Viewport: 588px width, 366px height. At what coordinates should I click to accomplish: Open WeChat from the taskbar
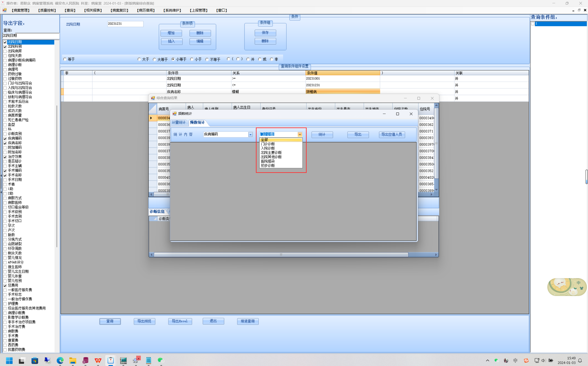click(x=161, y=360)
